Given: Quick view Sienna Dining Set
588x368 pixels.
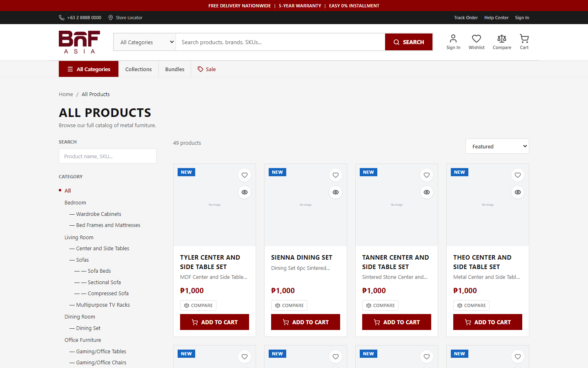Looking at the screenshot, I should 336,192.
